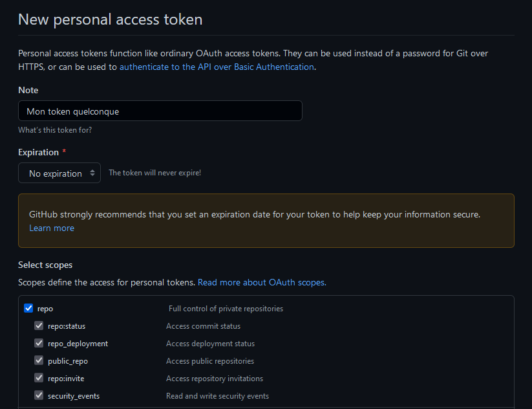Click the repo:invite scope label
The height and width of the screenshot is (409, 532).
point(66,379)
